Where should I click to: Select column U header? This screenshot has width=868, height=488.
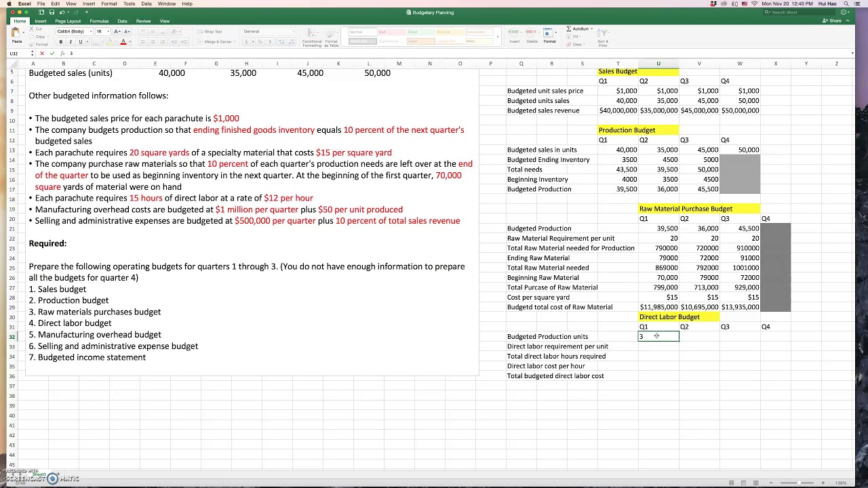pyautogui.click(x=658, y=64)
